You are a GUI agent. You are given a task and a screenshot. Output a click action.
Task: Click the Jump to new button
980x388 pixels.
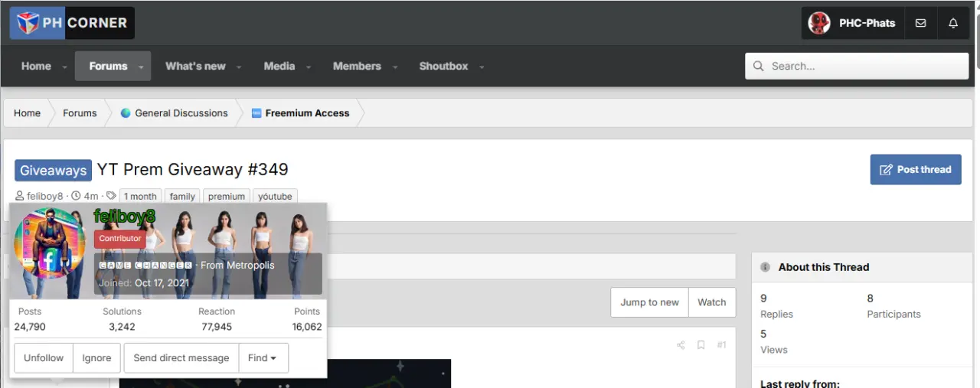point(649,302)
